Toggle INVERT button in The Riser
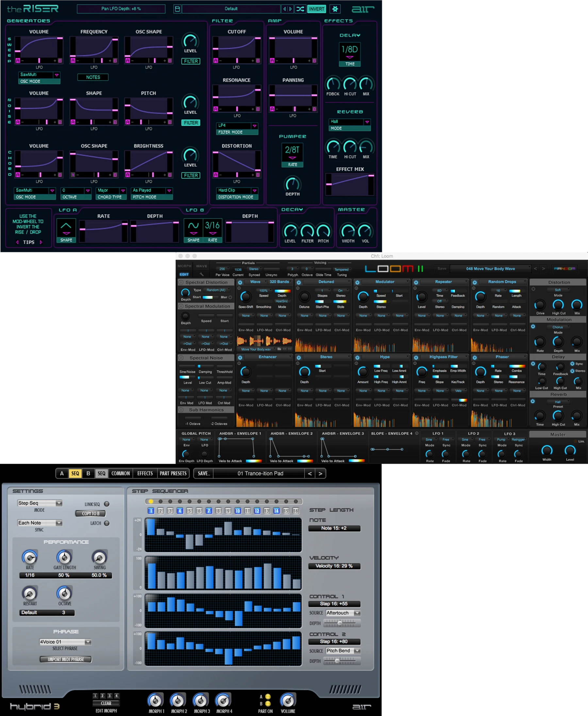This screenshot has width=588, height=716. click(x=316, y=9)
